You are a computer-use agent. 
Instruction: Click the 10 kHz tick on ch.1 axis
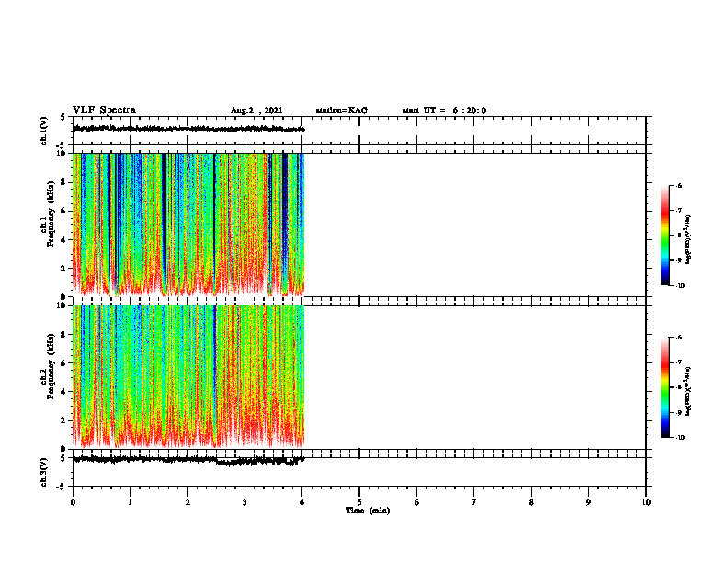pyautogui.click(x=63, y=154)
